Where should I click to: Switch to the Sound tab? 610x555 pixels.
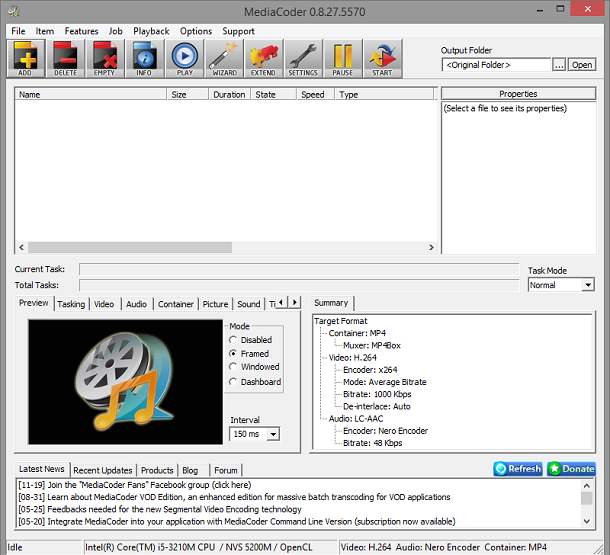tap(249, 304)
